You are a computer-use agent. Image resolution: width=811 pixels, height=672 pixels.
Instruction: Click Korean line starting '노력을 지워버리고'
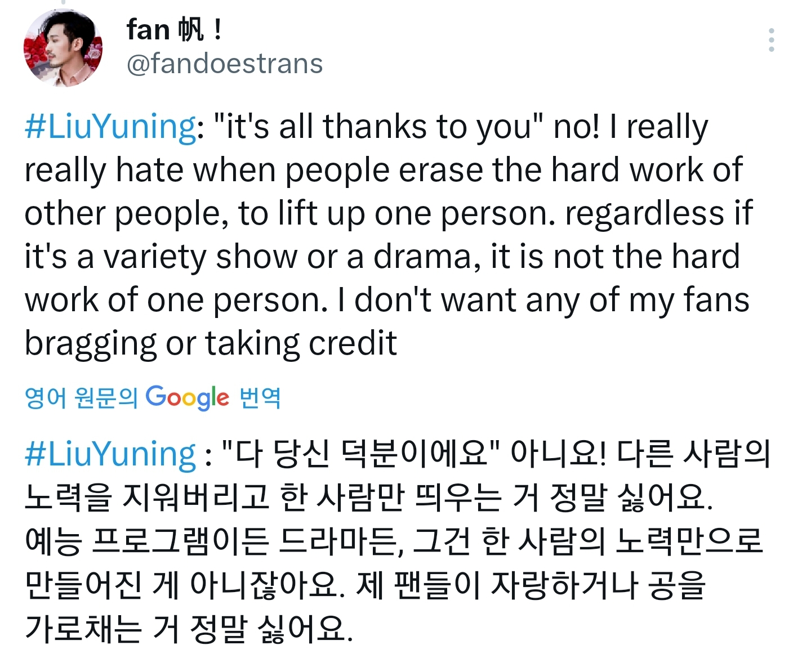click(369, 498)
